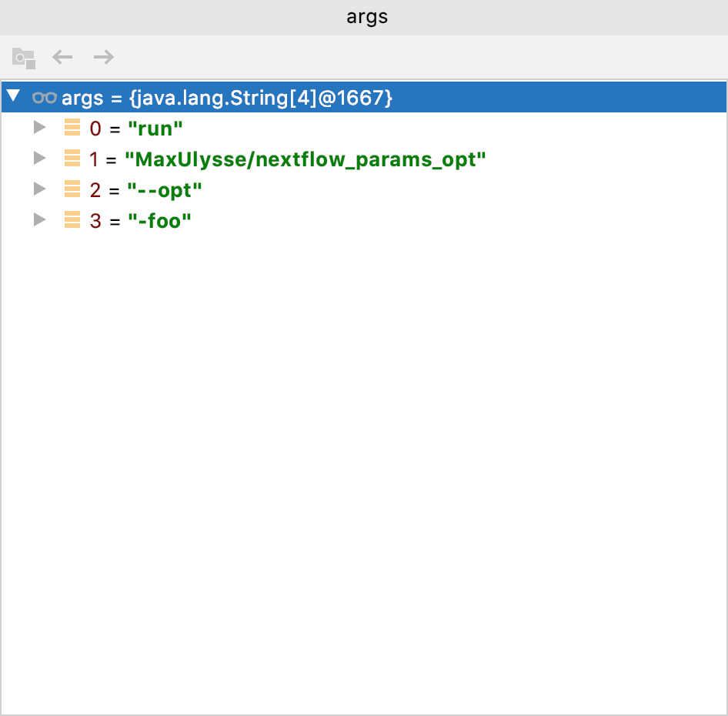728x716 pixels.
Task: Click the array element icon for index 0
Action: [72, 127]
